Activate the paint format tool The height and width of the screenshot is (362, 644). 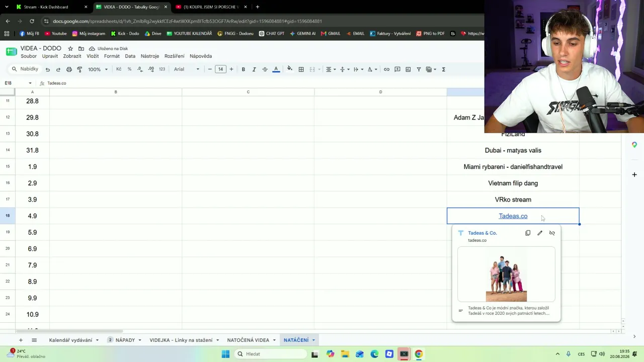[x=79, y=69]
